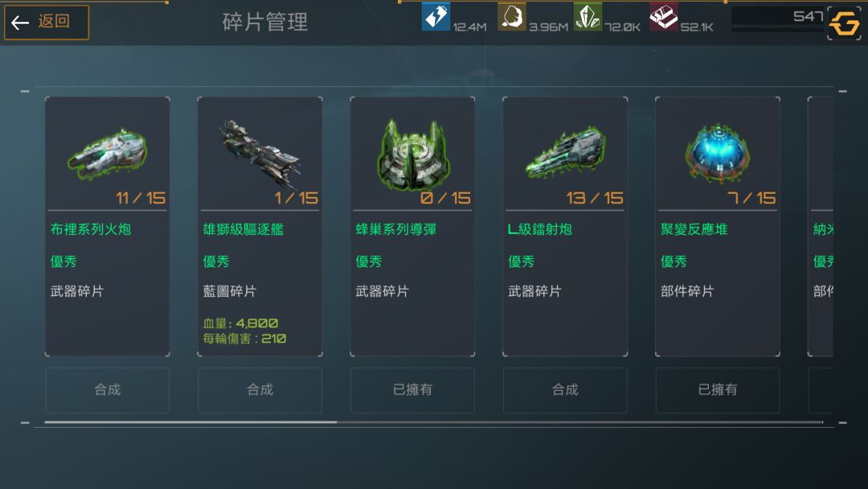Viewport: 868px width, 489px height.
Task: Select the 雄獅級驅逐艦 ship image
Action: click(x=260, y=154)
